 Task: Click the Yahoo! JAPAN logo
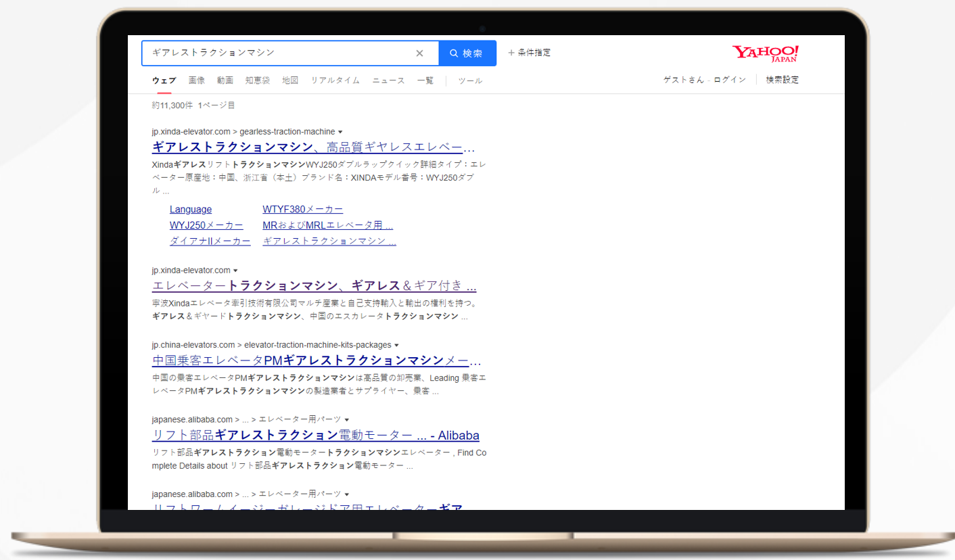tap(766, 53)
